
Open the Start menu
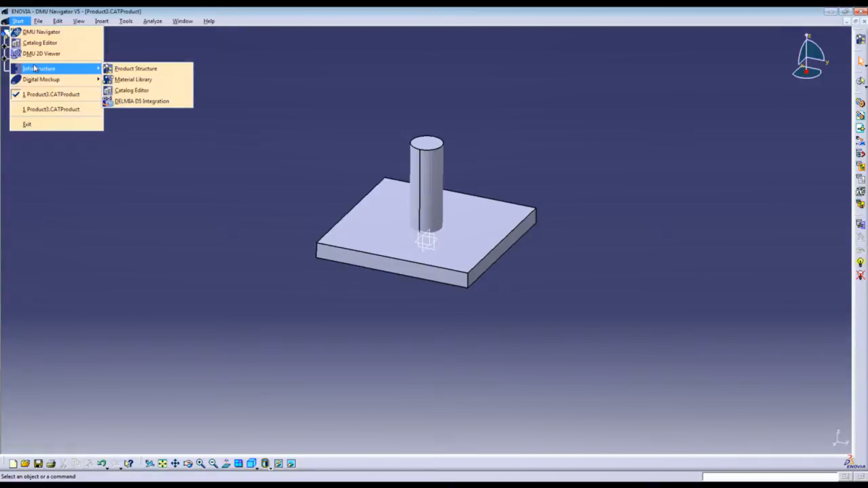[x=17, y=21]
